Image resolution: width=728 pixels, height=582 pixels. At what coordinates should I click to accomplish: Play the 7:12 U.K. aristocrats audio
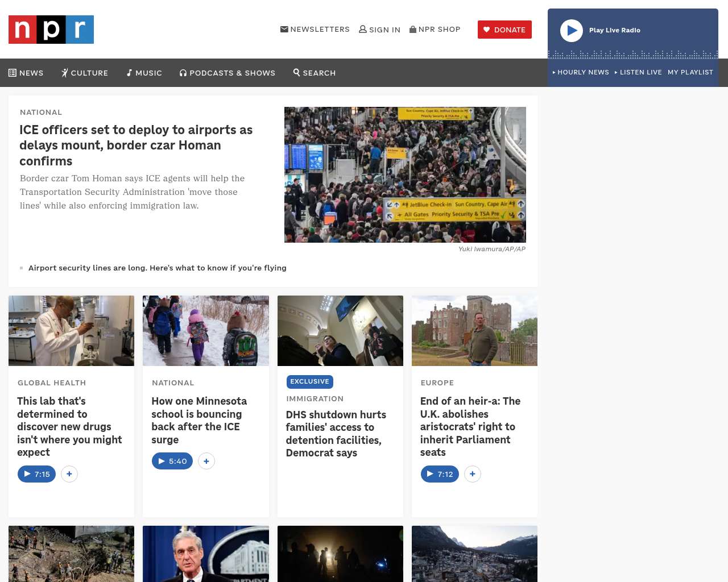(440, 474)
